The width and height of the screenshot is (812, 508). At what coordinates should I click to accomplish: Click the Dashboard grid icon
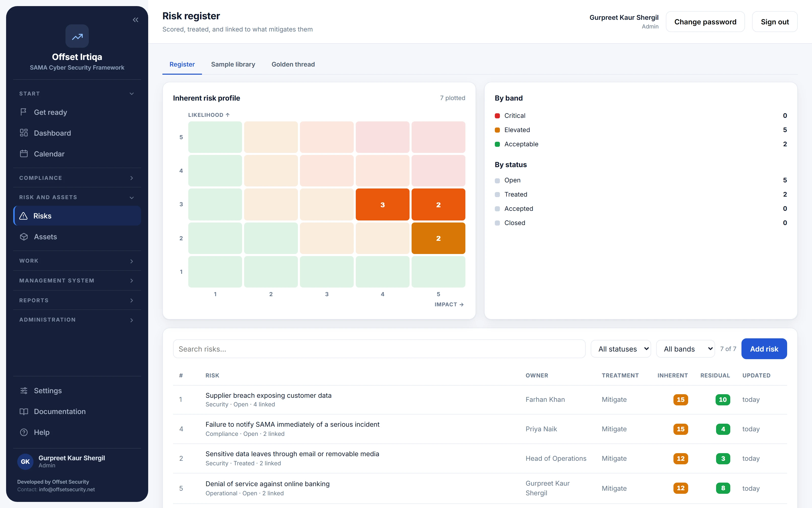(24, 133)
